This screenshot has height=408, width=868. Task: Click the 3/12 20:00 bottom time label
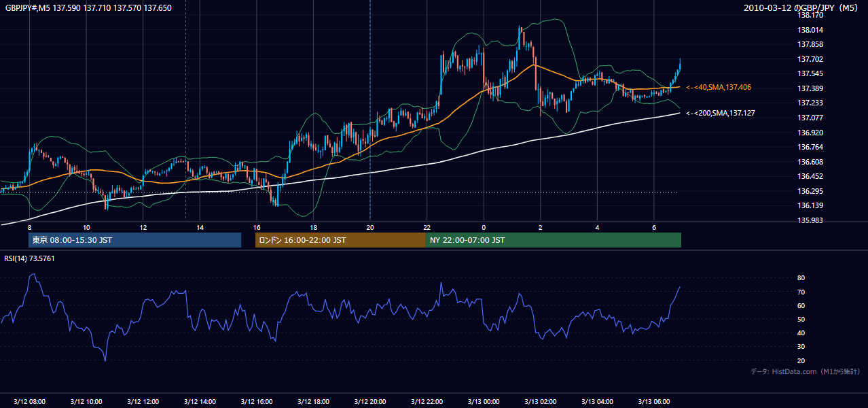click(x=369, y=402)
